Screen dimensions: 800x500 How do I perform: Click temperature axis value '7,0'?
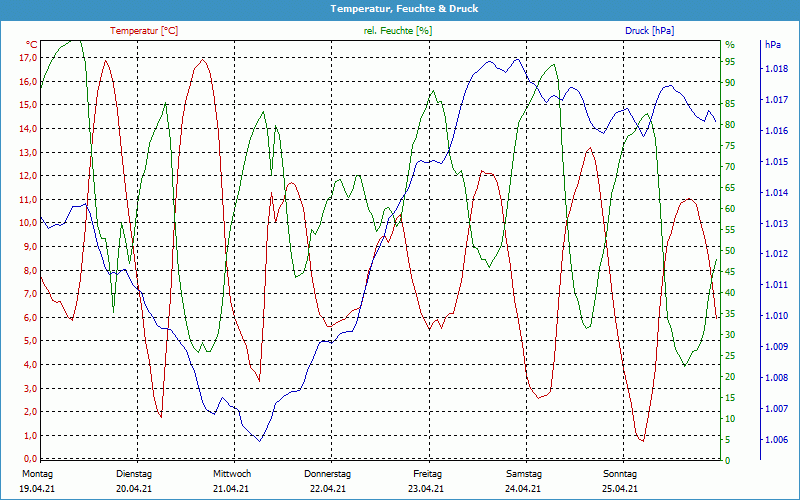tap(30, 294)
